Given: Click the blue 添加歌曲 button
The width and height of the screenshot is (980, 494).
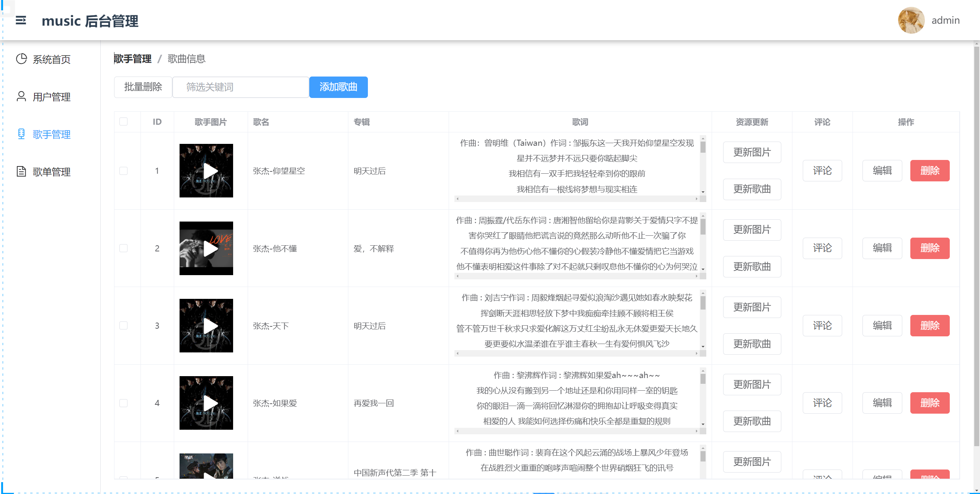Looking at the screenshot, I should 338,87.
